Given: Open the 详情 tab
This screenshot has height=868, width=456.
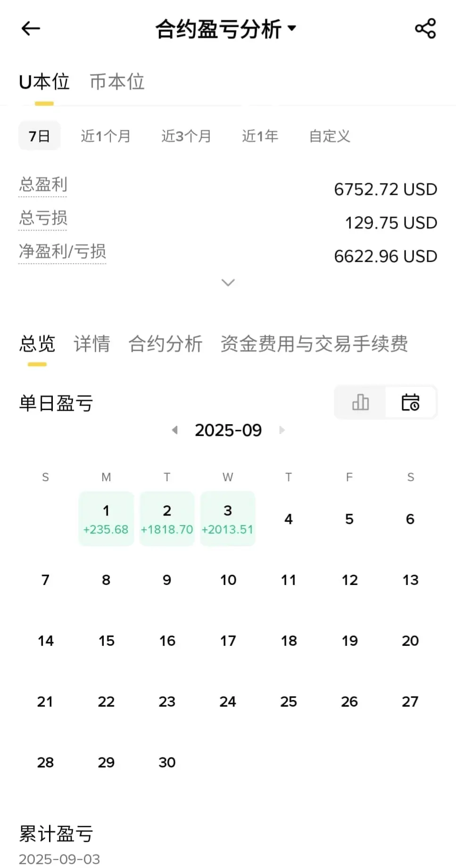Looking at the screenshot, I should click(92, 343).
